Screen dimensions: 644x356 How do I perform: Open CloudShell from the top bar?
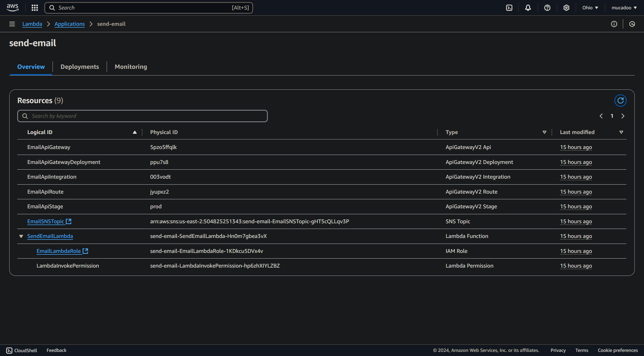point(509,8)
